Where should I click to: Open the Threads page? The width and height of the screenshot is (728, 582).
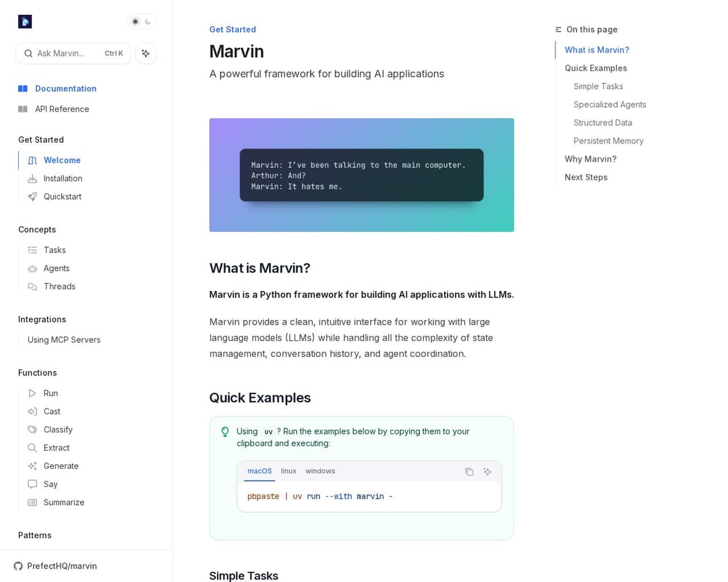[59, 286]
